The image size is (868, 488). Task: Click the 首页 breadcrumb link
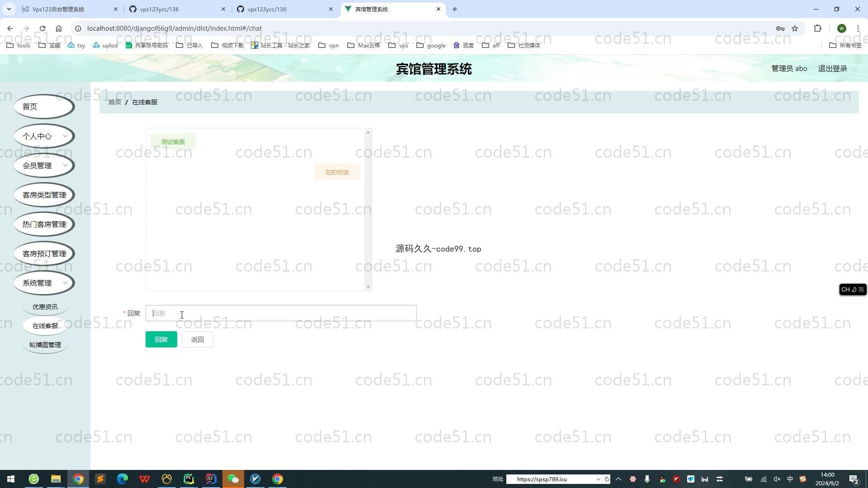115,102
